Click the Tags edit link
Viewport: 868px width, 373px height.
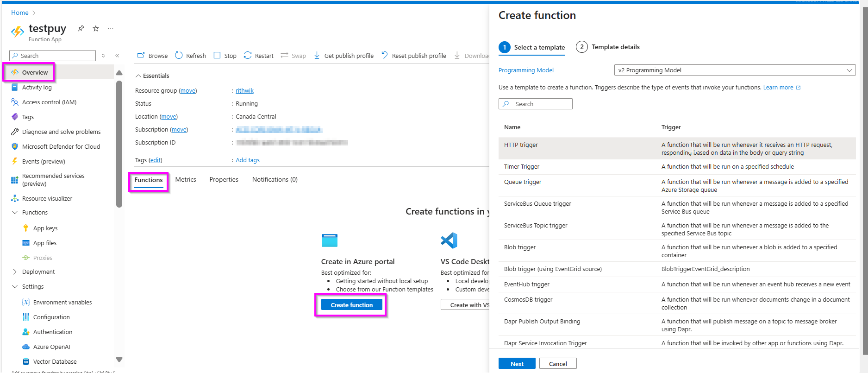(156, 160)
